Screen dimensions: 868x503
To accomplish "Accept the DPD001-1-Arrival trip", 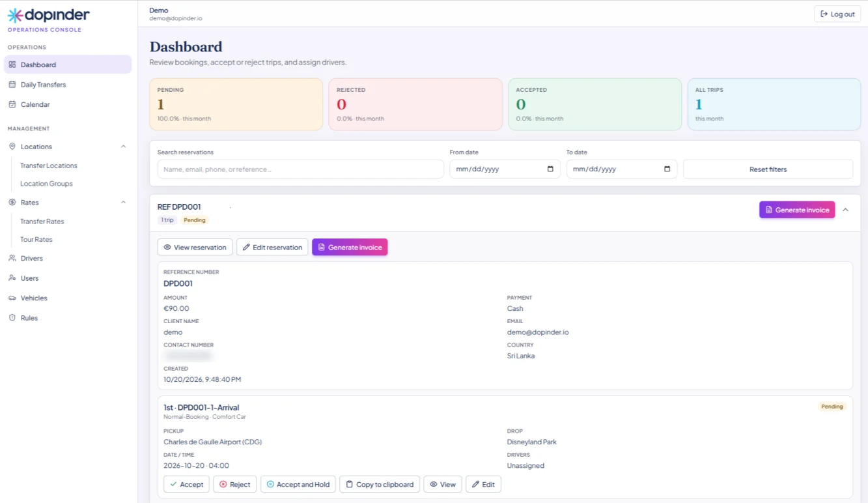I will tap(186, 485).
